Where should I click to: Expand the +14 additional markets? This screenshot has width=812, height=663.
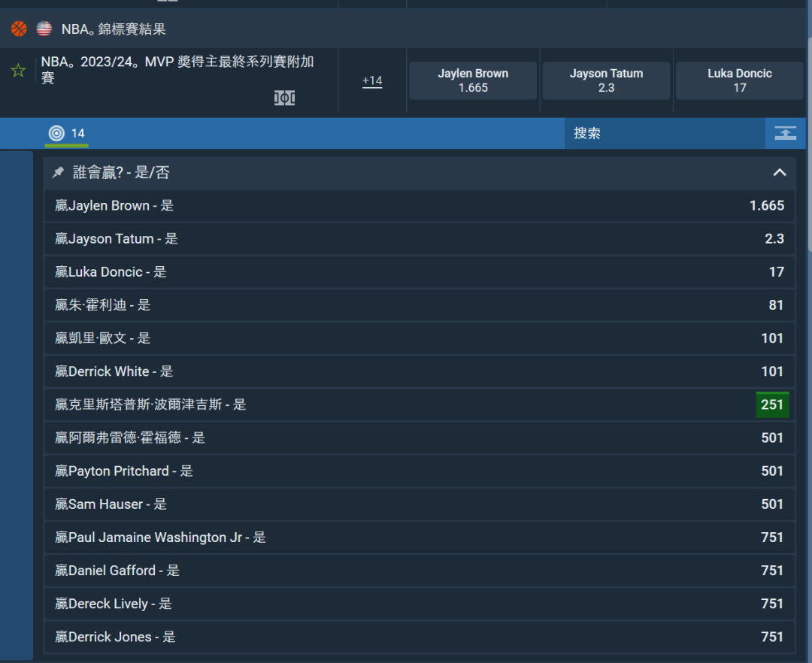click(372, 80)
